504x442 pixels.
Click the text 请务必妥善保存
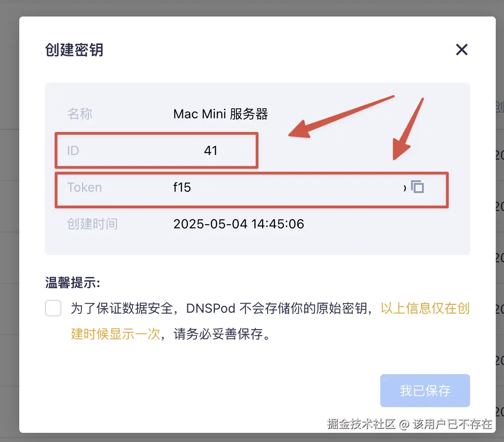click(x=218, y=334)
